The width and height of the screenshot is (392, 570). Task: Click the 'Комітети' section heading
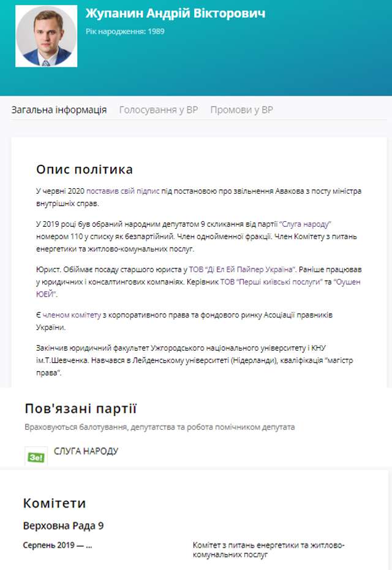click(55, 503)
